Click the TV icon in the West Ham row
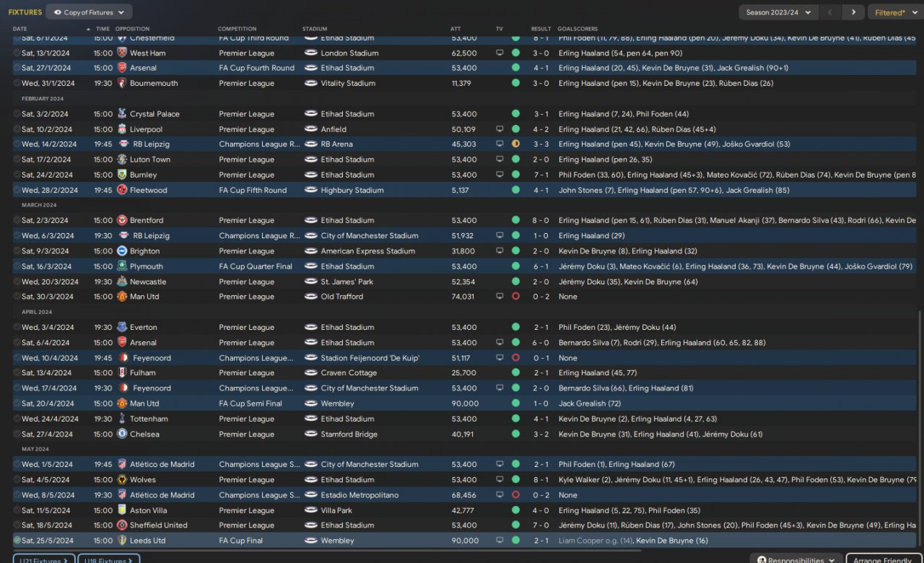 pyautogui.click(x=500, y=53)
